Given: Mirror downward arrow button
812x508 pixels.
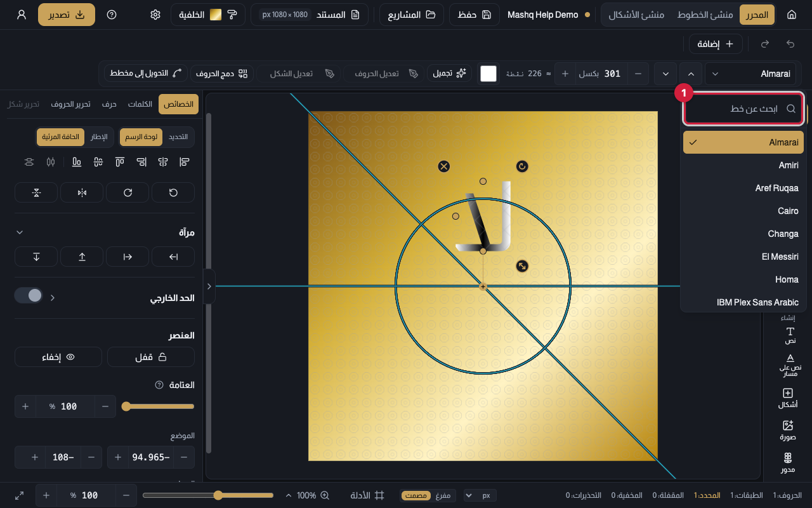Looking at the screenshot, I should (36, 257).
